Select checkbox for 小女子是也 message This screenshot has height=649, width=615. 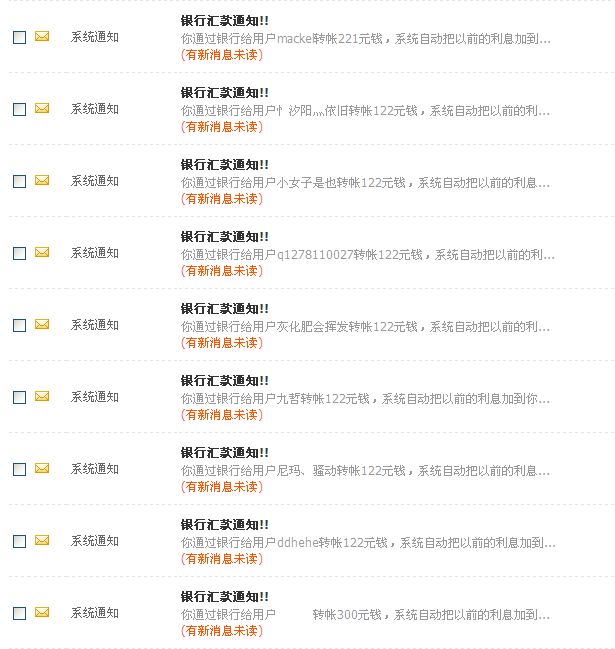point(19,181)
